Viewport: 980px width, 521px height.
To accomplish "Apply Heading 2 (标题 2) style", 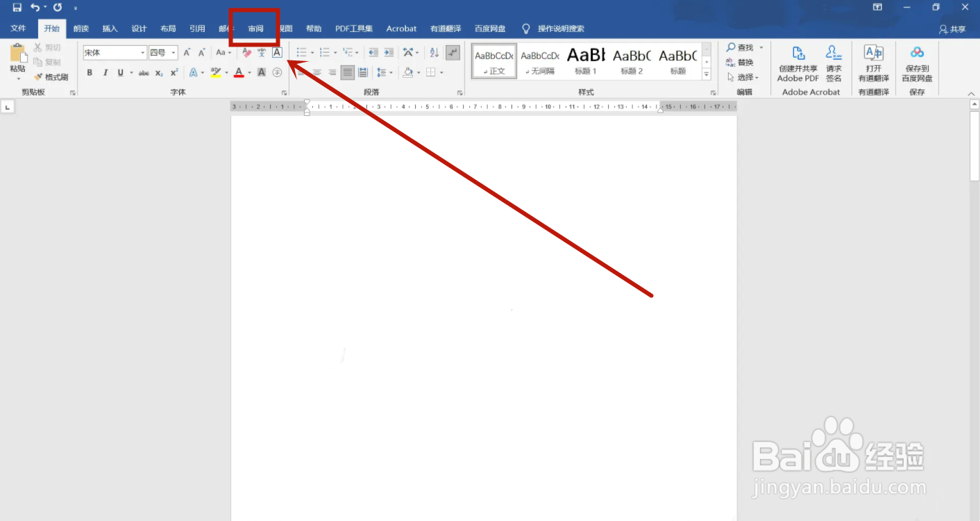I will [632, 60].
